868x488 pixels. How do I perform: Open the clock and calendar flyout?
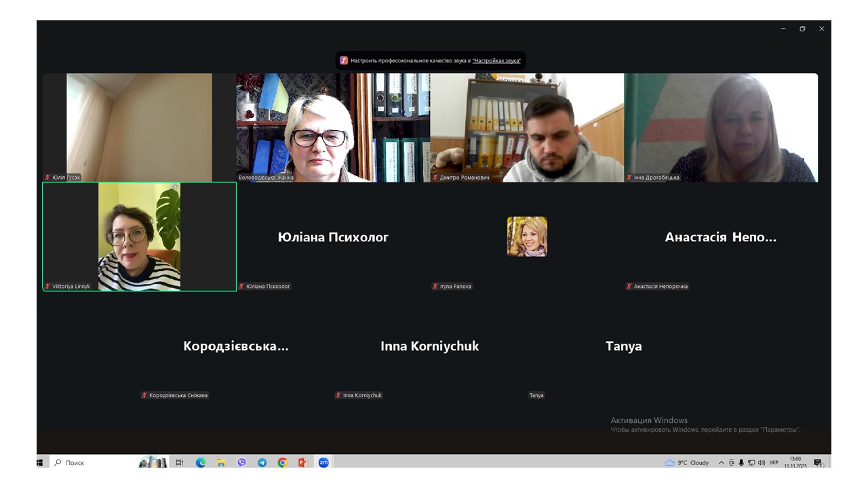point(794,462)
